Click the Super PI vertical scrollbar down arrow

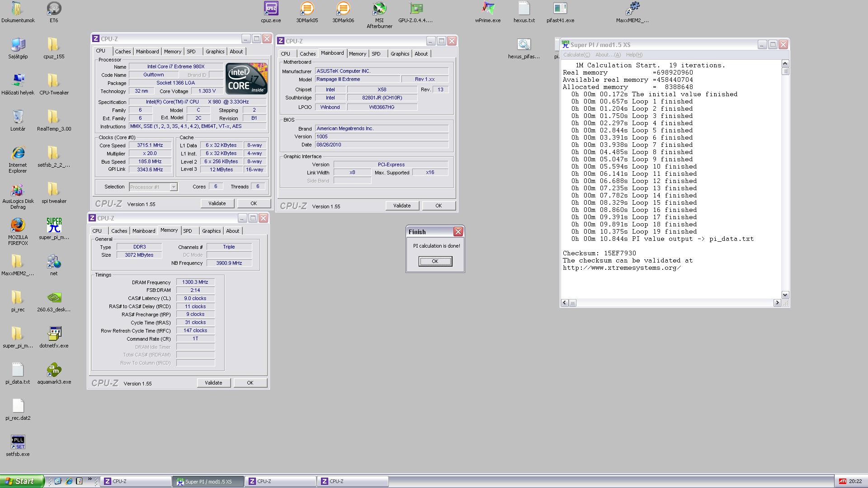(x=785, y=295)
